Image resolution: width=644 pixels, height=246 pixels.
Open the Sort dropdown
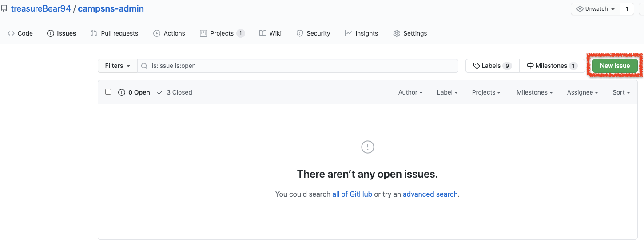click(621, 92)
